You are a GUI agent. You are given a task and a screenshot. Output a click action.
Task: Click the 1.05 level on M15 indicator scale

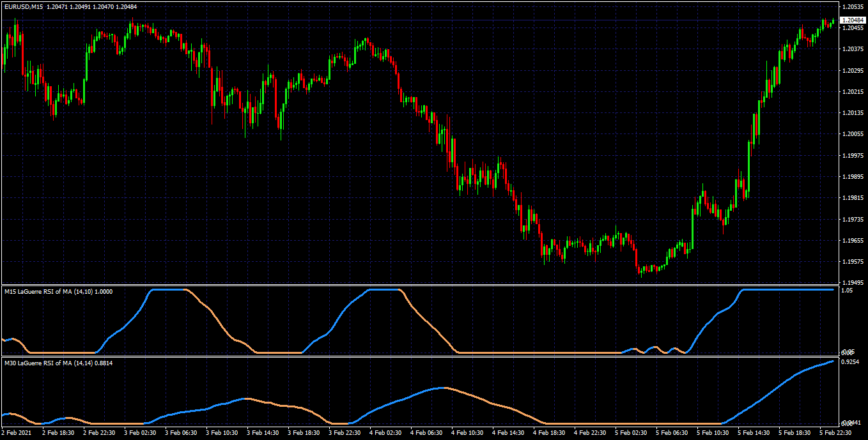(848, 290)
